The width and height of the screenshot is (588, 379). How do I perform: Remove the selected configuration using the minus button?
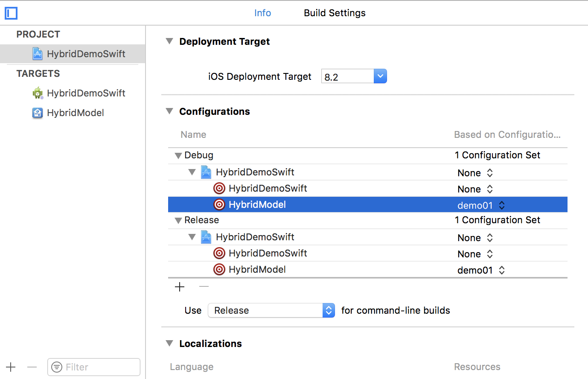click(x=204, y=287)
